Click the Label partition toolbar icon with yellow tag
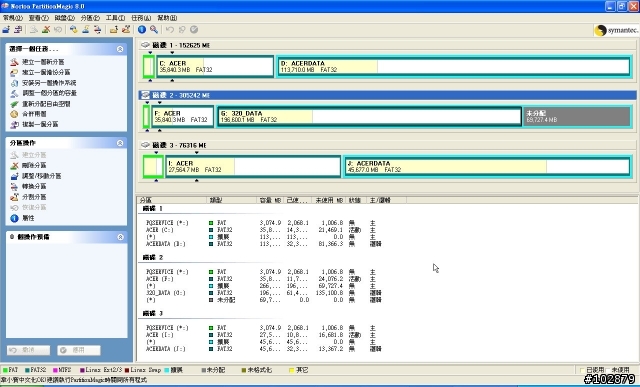640x387 pixels. 73,29
